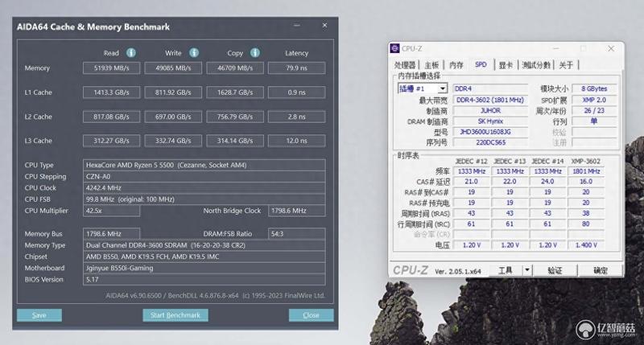Image resolution: width=644 pixels, height=345 pixels.
Task: Click the CPU-Z title bar app icon
Action: click(x=395, y=48)
